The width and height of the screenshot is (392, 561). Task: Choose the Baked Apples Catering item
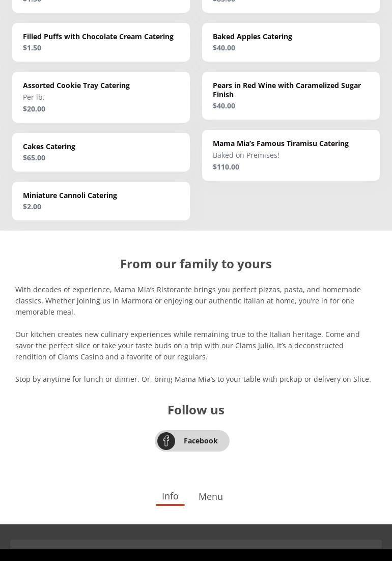pyautogui.click(x=253, y=37)
